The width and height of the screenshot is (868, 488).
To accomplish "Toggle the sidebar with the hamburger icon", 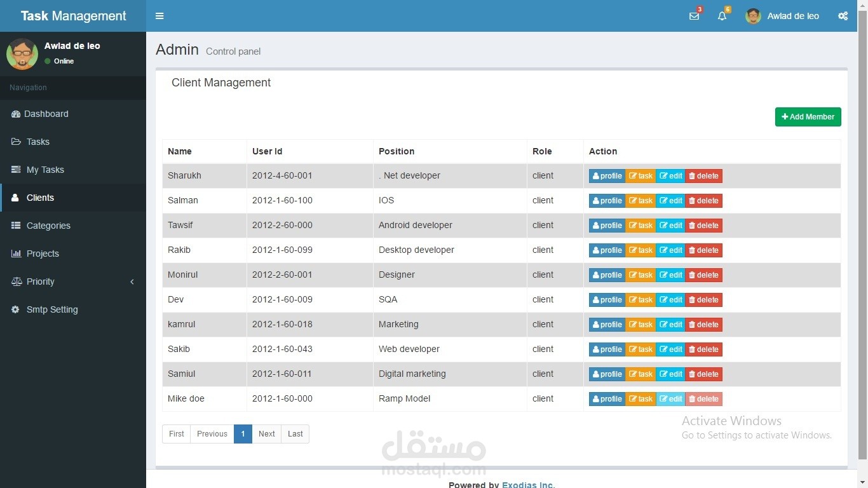I will [x=159, y=16].
